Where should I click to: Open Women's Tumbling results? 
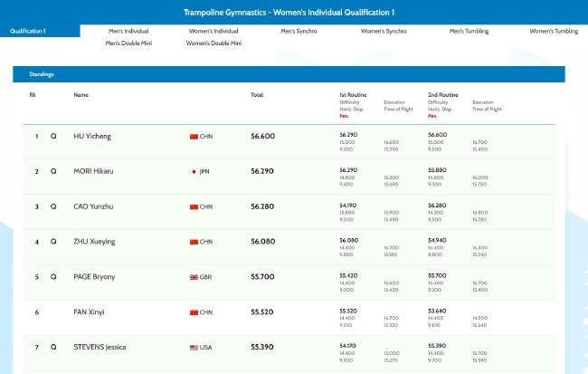tap(554, 31)
